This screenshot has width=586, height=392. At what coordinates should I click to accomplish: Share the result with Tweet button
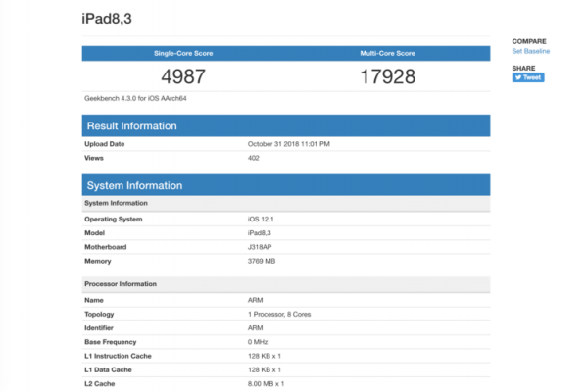pyautogui.click(x=528, y=77)
